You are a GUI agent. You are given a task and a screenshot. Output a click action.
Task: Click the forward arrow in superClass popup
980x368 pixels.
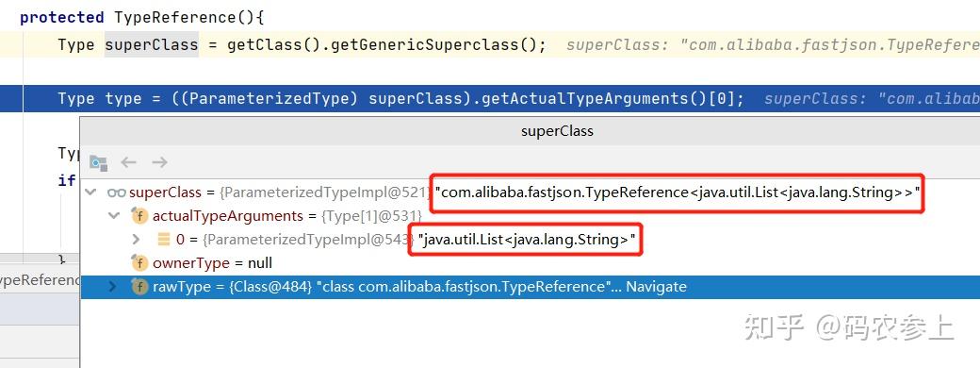[x=160, y=162]
